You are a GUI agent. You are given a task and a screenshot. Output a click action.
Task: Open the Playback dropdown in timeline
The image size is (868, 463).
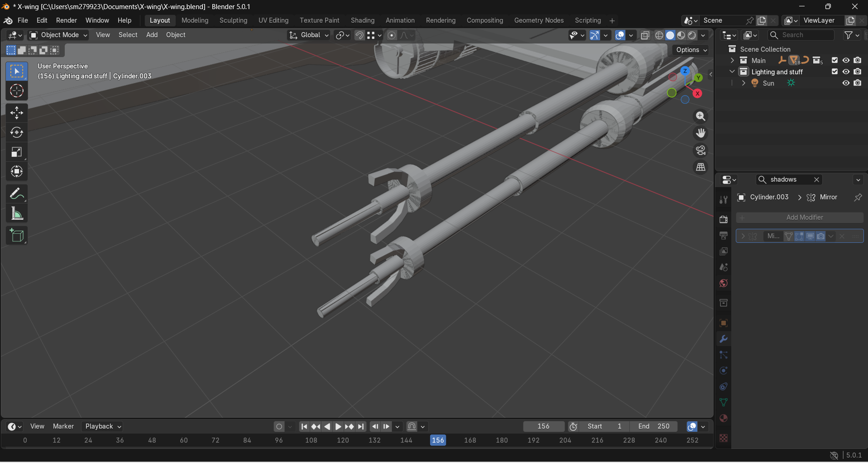tap(103, 426)
